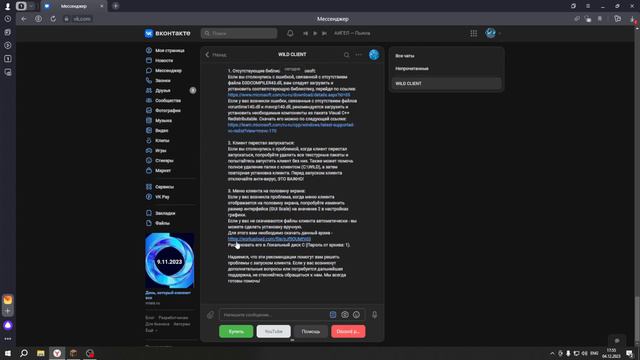Click the red Discord bot button
Viewport: 640px width, 360px height.
[x=348, y=331]
